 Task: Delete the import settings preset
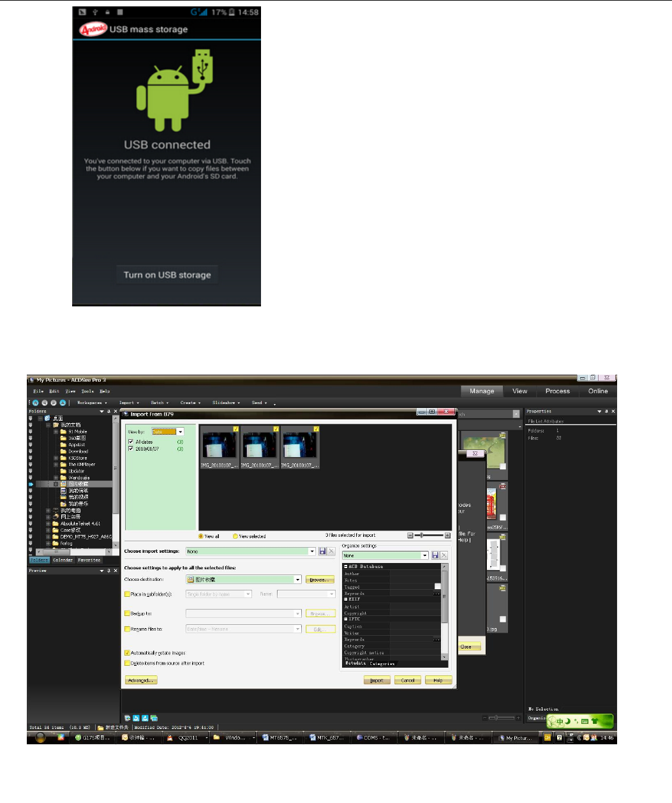click(x=331, y=551)
